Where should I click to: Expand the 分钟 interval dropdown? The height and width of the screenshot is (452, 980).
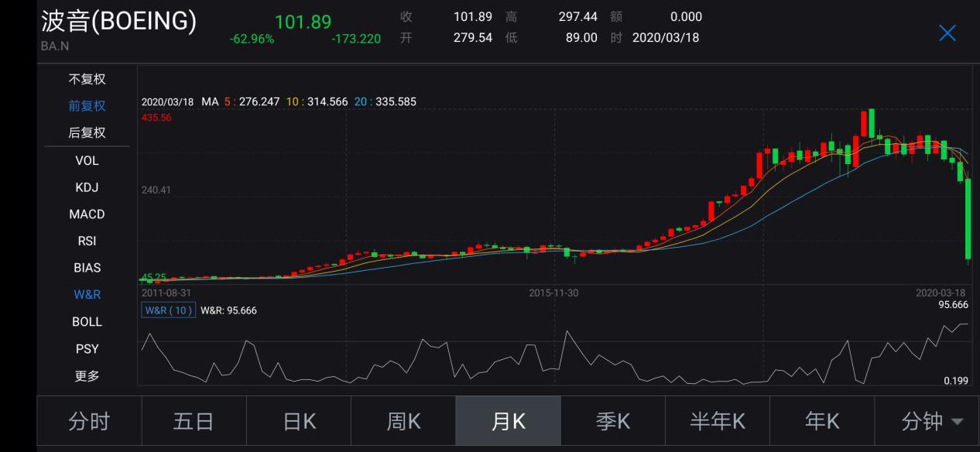[931, 421]
